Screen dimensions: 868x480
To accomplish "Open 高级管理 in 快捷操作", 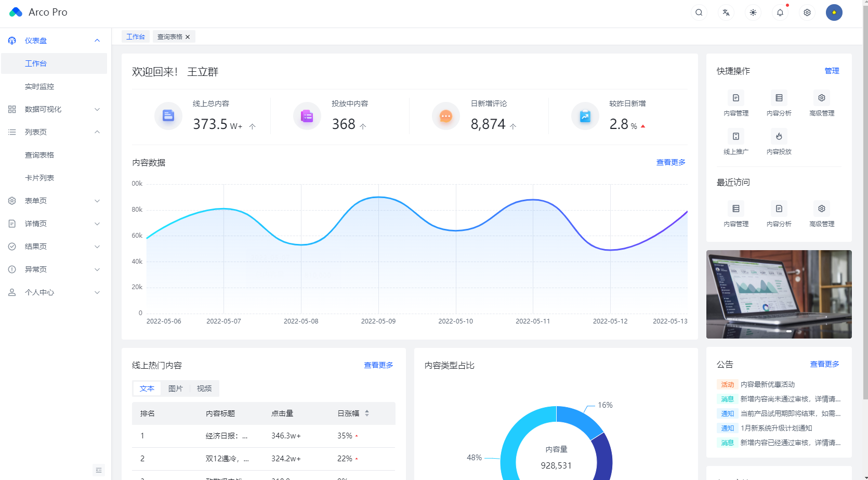I will tap(822, 103).
